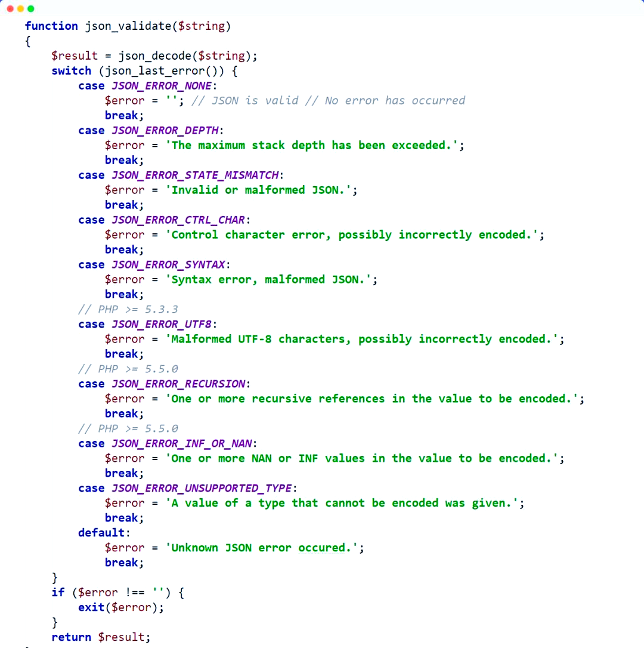Click string 'A value of a type that cannot be encoded was given.'
This screenshot has width=644, height=648.
pyautogui.click(x=342, y=503)
